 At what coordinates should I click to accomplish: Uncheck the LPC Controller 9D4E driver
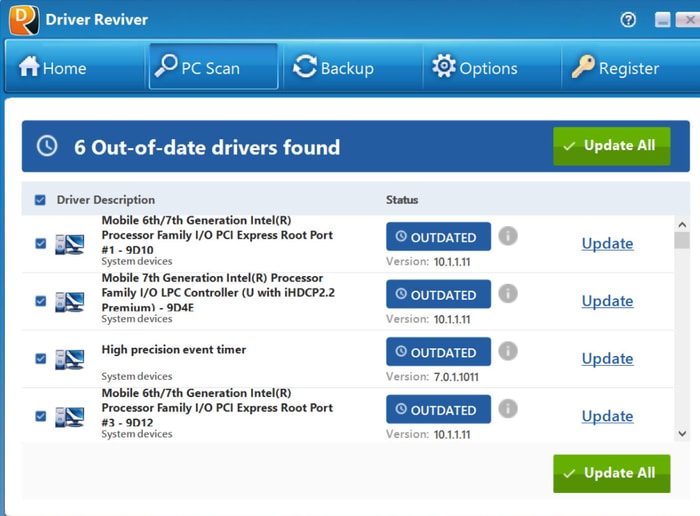(x=41, y=301)
